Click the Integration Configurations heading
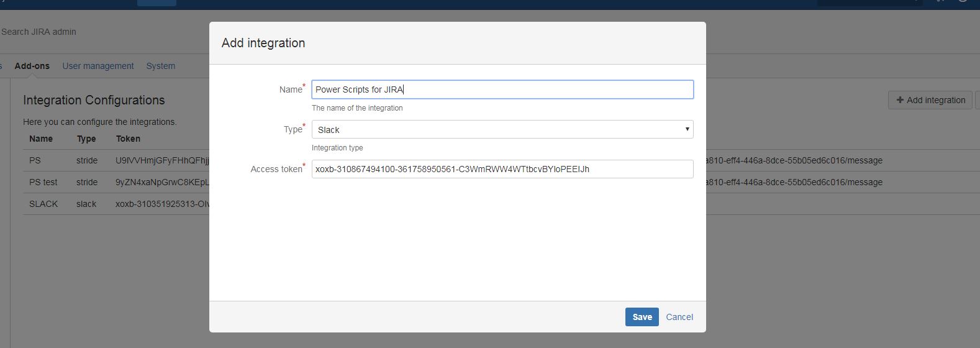The width and height of the screenshot is (980, 348). point(94,100)
